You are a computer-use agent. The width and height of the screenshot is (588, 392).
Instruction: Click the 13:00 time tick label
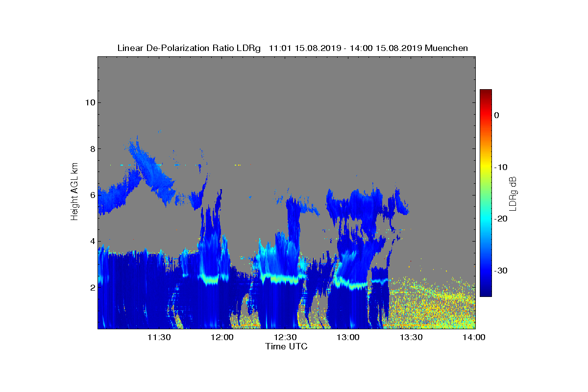pos(348,338)
